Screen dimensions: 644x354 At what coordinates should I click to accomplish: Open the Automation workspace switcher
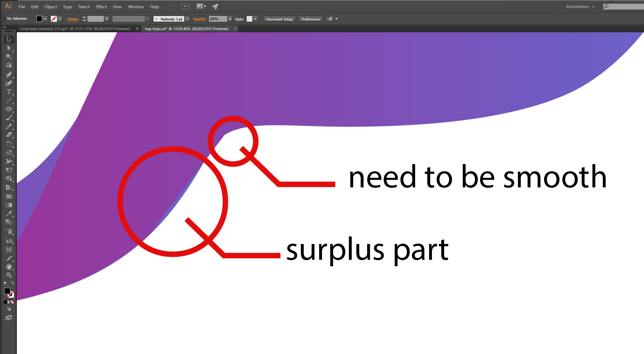(580, 6)
